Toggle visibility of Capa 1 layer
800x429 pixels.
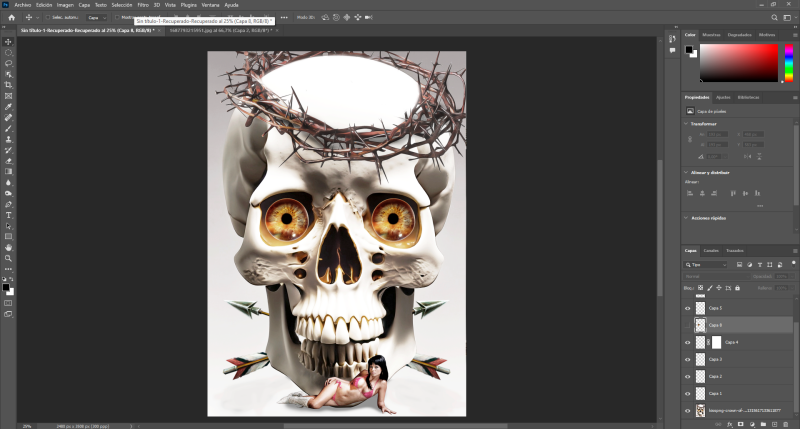687,393
